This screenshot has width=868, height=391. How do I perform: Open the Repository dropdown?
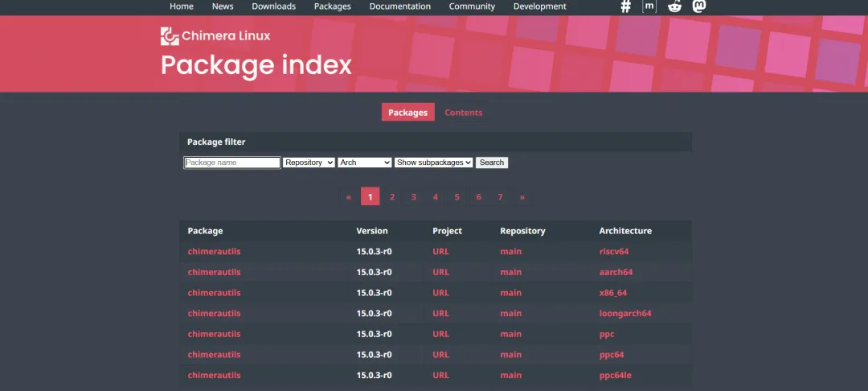(x=309, y=163)
